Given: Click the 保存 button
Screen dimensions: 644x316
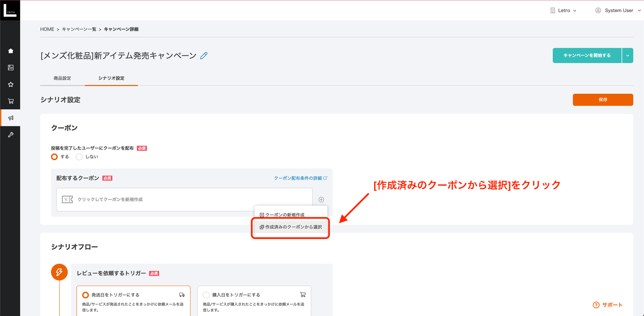Looking at the screenshot, I should (602, 100).
